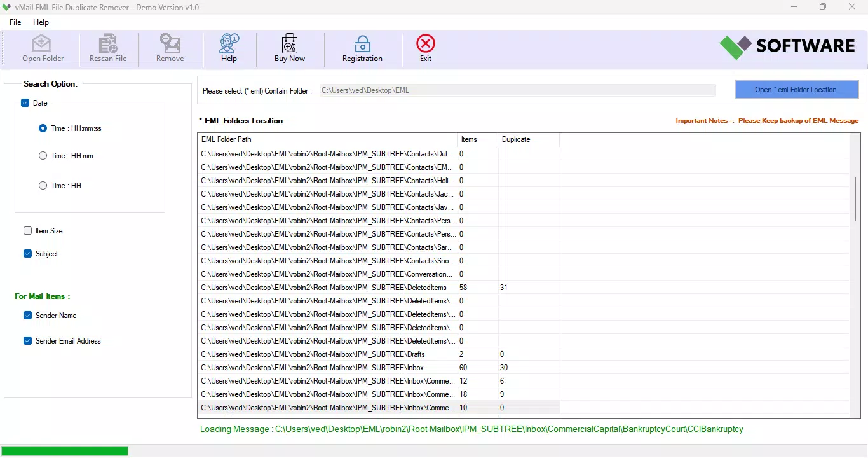
Task: Click the Loading Message status text
Action: [471, 429]
